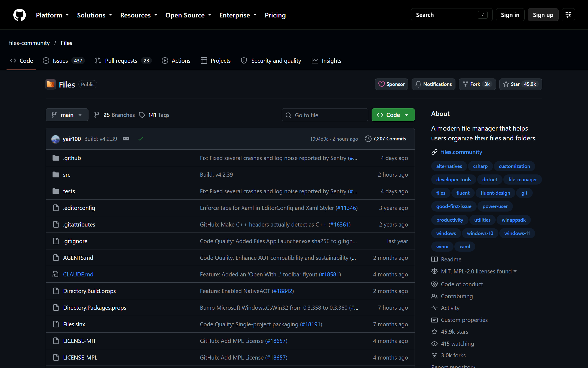Open the green Code dropdown button

point(393,115)
